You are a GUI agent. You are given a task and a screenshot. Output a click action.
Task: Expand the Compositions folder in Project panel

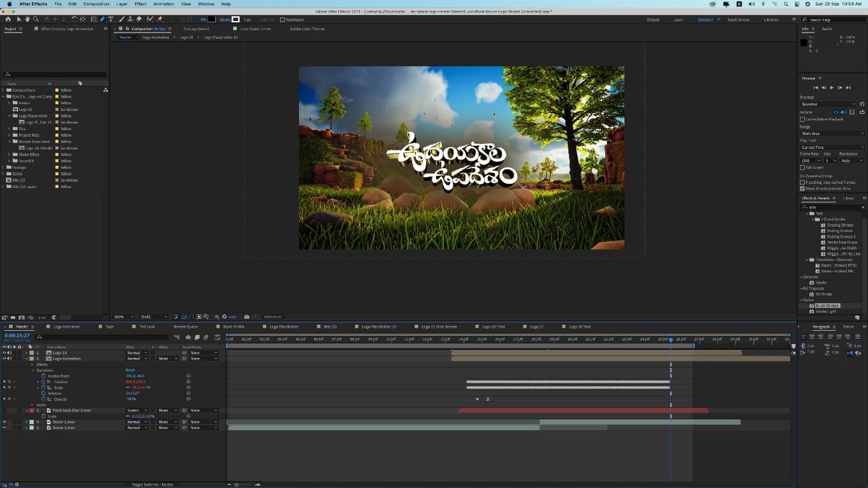(x=3, y=90)
